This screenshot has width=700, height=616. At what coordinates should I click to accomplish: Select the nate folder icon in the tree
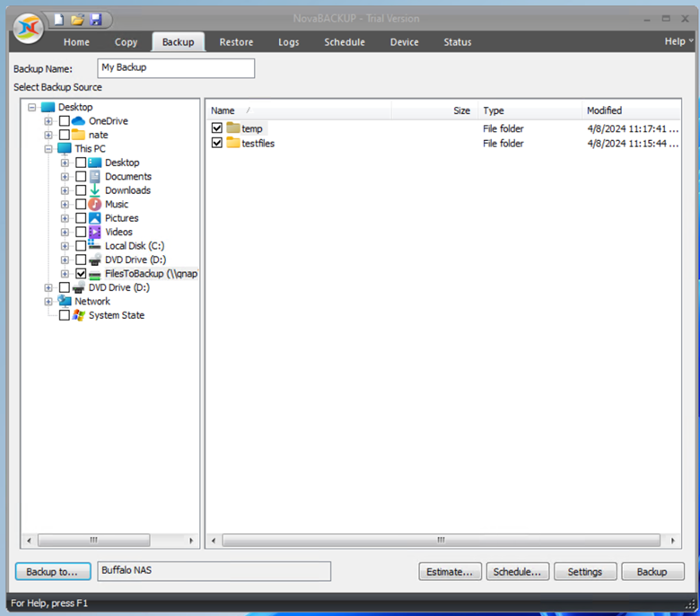coord(78,135)
